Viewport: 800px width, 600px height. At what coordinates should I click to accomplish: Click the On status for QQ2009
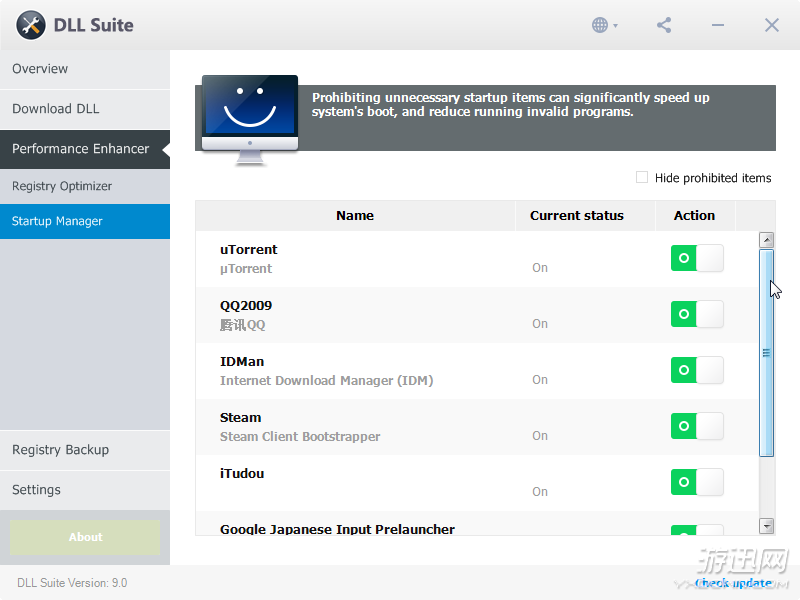(540, 324)
